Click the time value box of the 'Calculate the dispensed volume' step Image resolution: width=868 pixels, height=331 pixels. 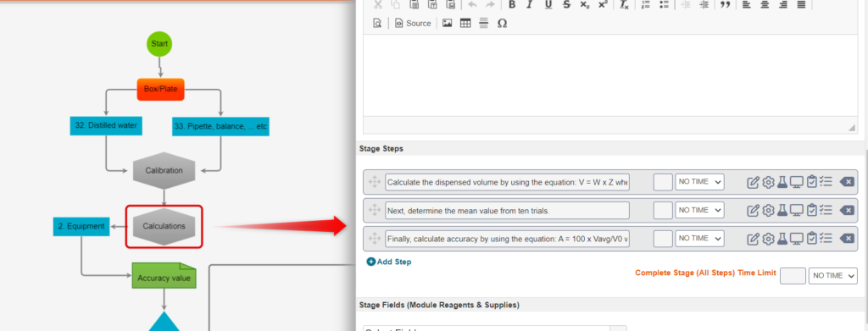click(663, 182)
